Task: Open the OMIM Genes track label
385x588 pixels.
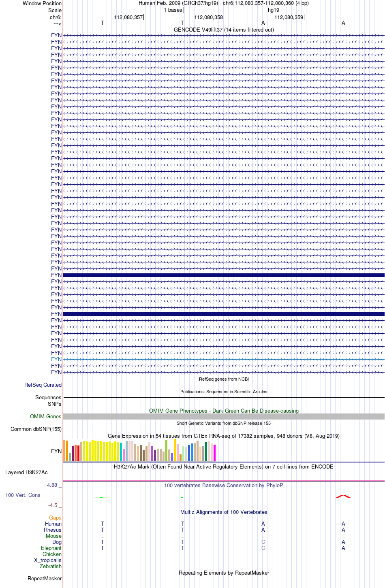Action: [x=46, y=416]
